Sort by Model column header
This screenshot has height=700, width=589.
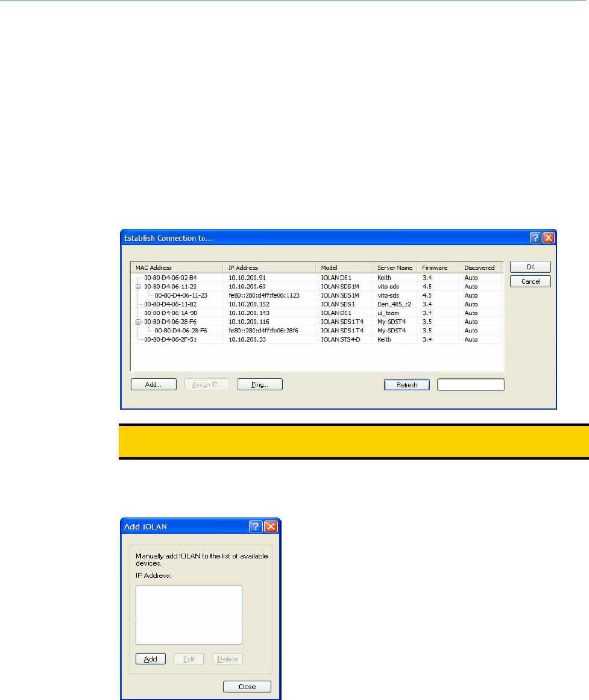point(344,268)
